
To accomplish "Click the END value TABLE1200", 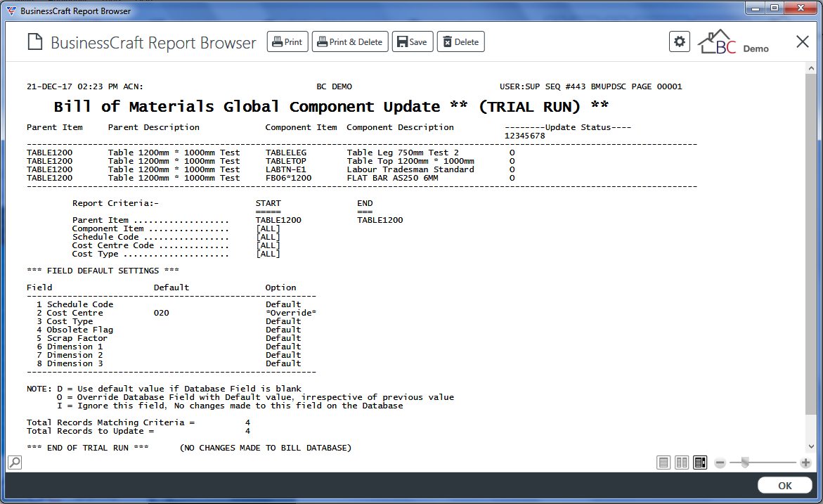I will [x=380, y=220].
